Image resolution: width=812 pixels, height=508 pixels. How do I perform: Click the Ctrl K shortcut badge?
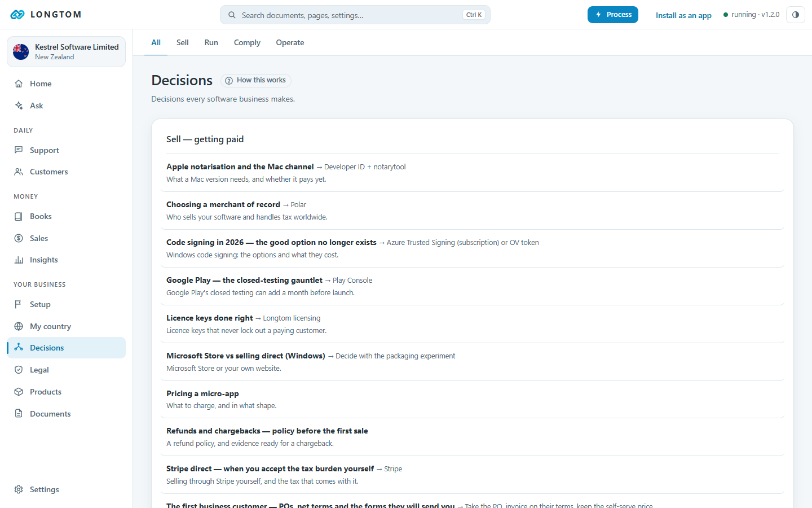pyautogui.click(x=474, y=15)
